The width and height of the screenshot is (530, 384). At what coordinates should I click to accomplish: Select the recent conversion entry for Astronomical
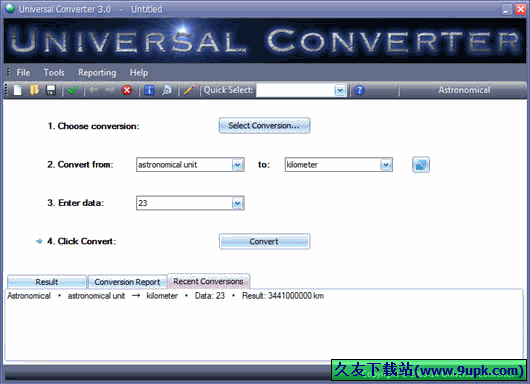(x=166, y=296)
